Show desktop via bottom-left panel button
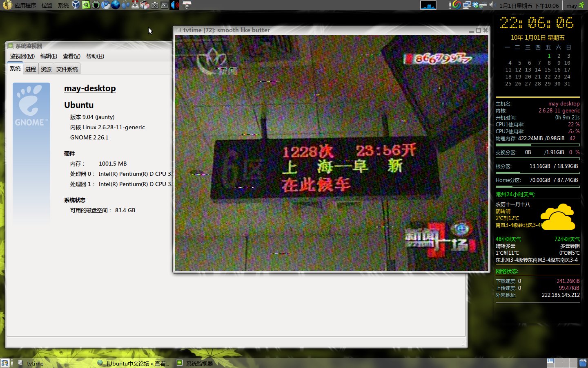This screenshot has height=368, width=588. click(x=5, y=363)
